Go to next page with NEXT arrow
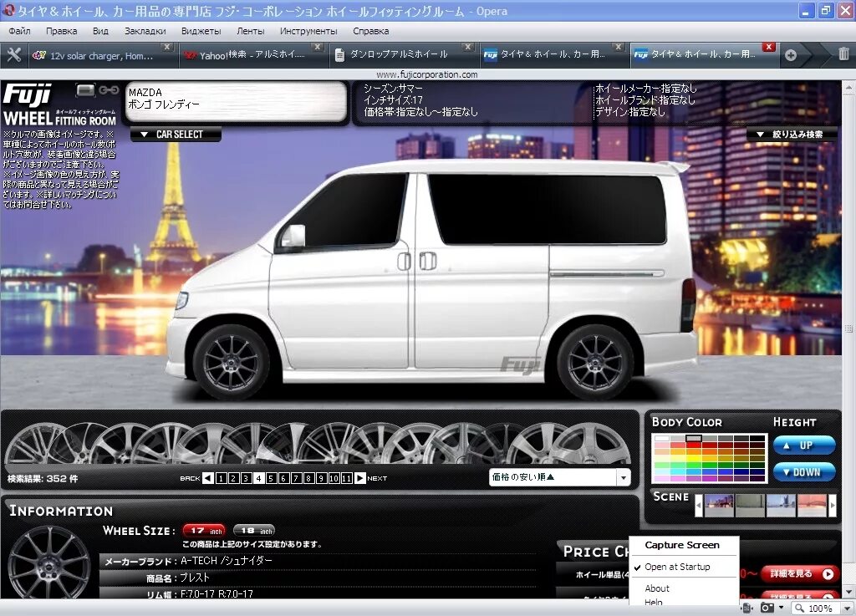 pyautogui.click(x=359, y=478)
